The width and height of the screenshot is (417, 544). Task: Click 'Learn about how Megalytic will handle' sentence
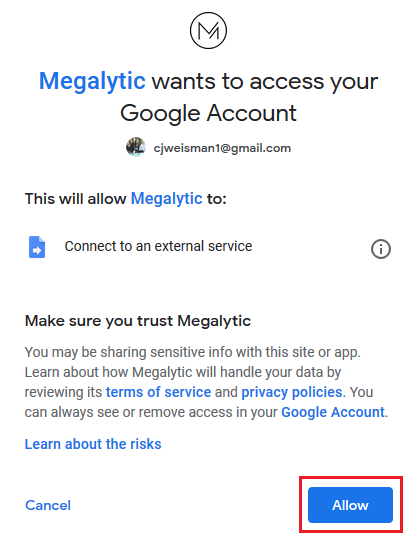coord(183,372)
